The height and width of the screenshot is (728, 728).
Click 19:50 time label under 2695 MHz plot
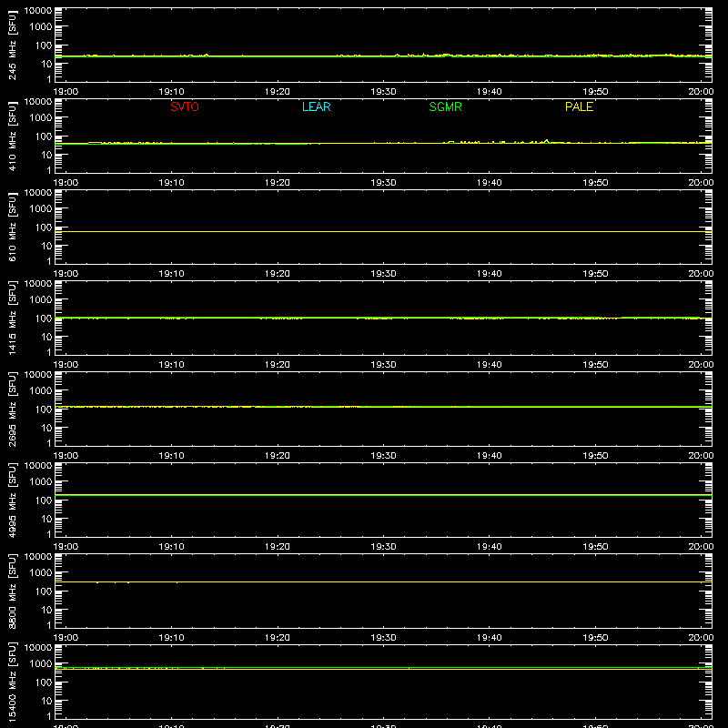595,456
